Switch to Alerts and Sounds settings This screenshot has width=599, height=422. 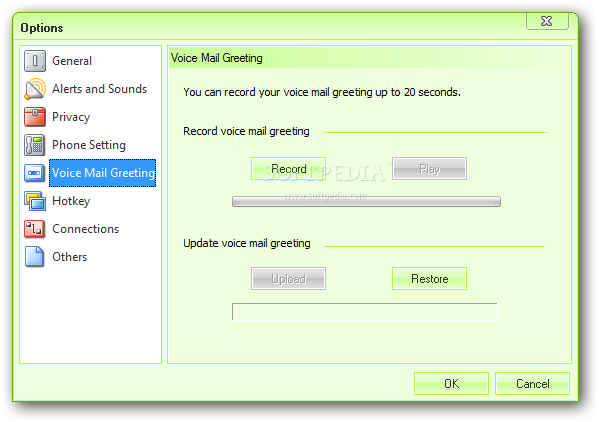click(x=99, y=89)
